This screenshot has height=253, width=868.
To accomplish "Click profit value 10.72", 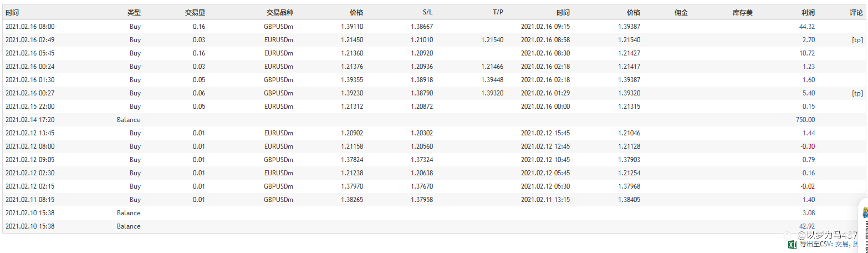I will coord(807,53).
